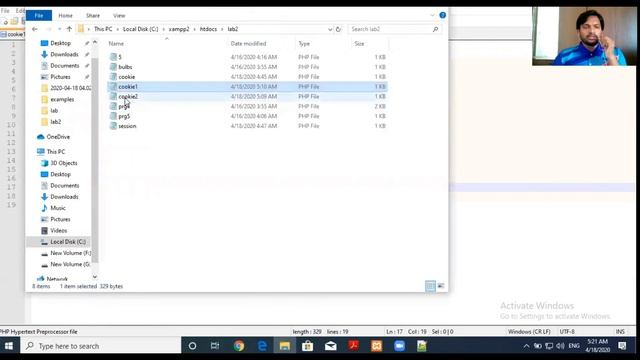This screenshot has height=360, width=640.
Task: Open pinned Pictures in Quick access
Action: 60,77
